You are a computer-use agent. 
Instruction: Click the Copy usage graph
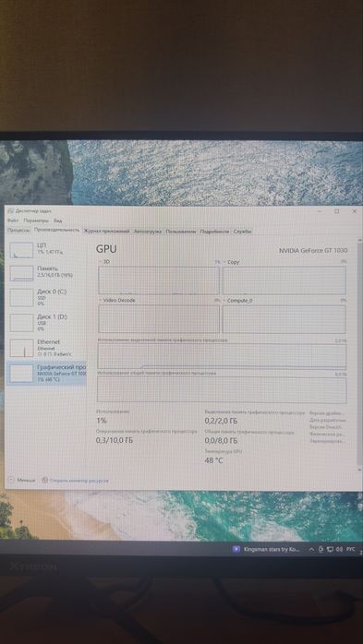coord(284,280)
